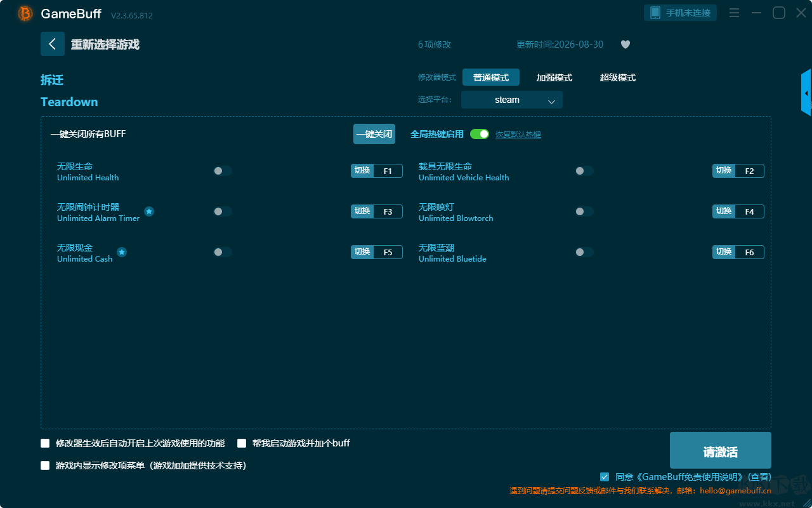
Task: Click 恢复默认热键 restore hotkeys link
Action: pyautogui.click(x=518, y=135)
